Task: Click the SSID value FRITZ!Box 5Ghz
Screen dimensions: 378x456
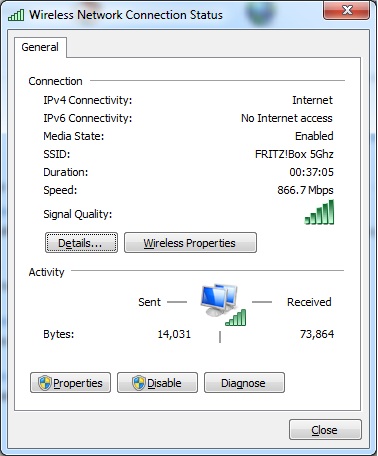Action: 294,154
